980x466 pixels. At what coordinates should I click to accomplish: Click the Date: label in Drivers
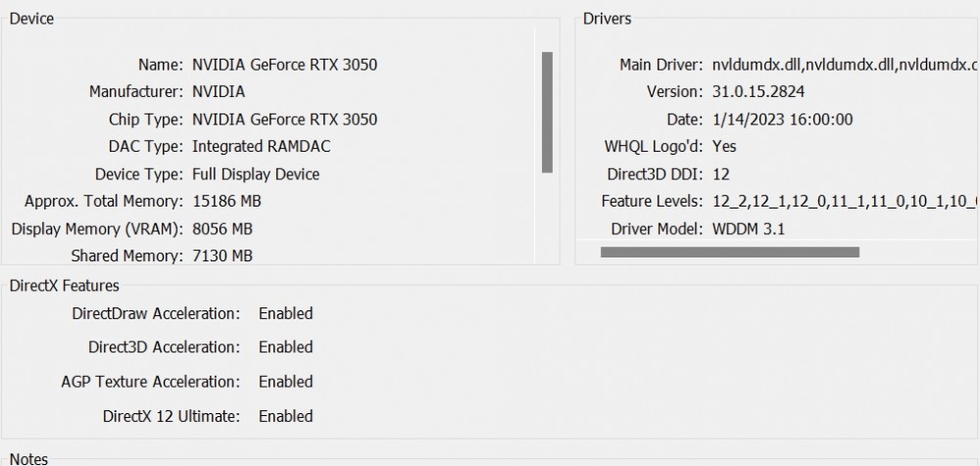(x=685, y=119)
